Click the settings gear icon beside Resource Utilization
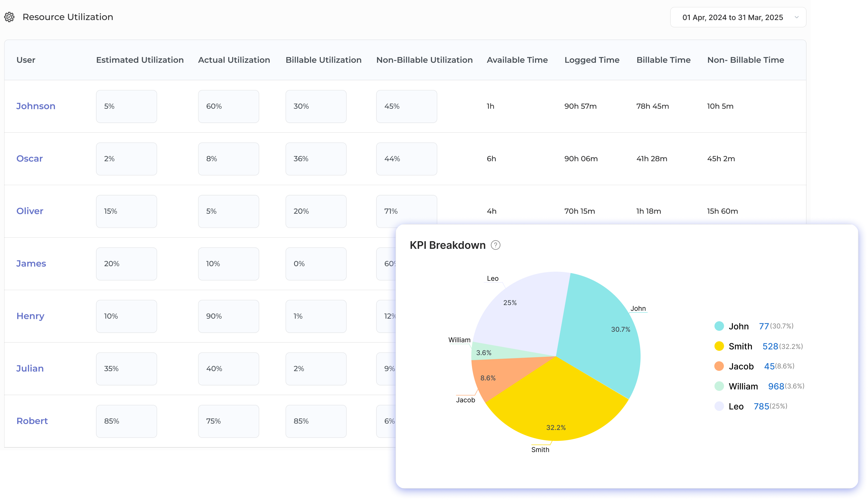The width and height of the screenshot is (868, 500). (x=9, y=17)
